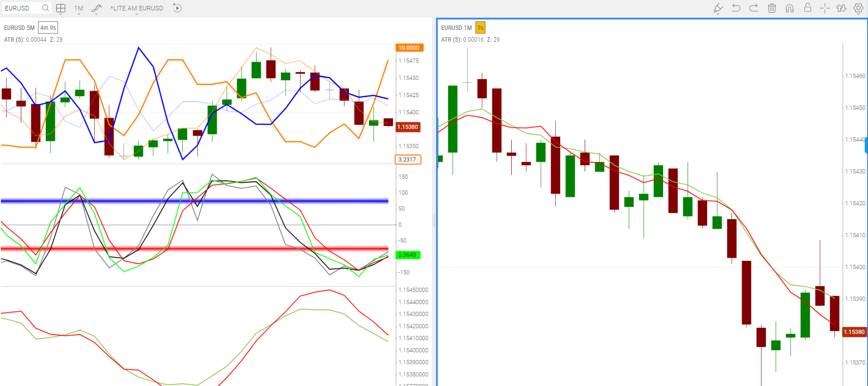
Task: Toggle the crosshair cursor
Action: point(824,8)
